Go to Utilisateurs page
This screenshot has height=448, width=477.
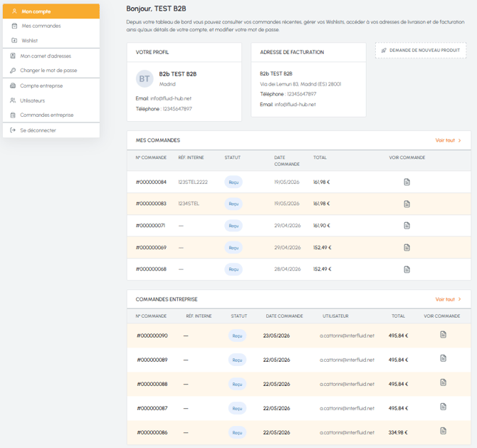(51, 100)
